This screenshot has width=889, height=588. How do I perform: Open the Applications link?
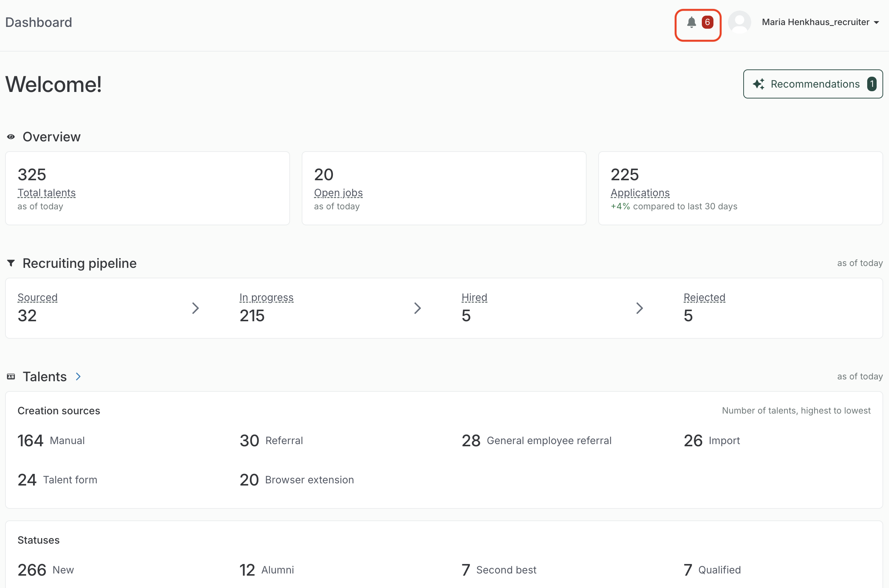point(640,193)
